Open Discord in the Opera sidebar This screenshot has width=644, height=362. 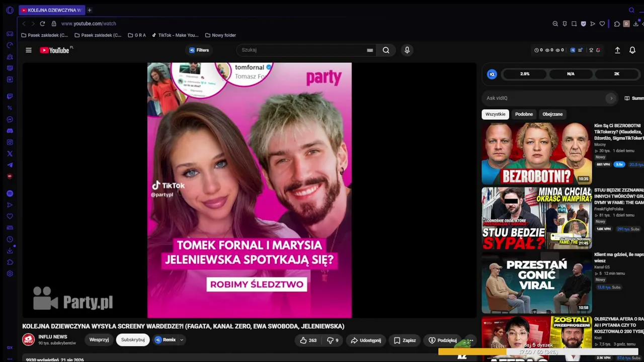(x=10, y=131)
